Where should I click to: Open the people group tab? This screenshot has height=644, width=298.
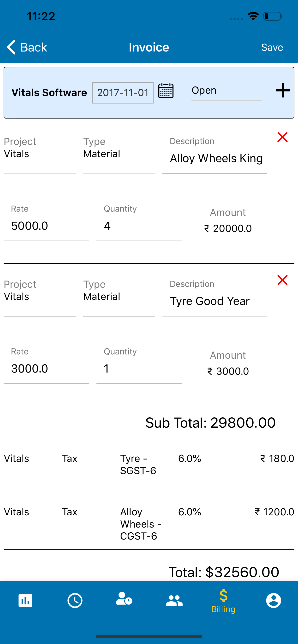click(174, 600)
